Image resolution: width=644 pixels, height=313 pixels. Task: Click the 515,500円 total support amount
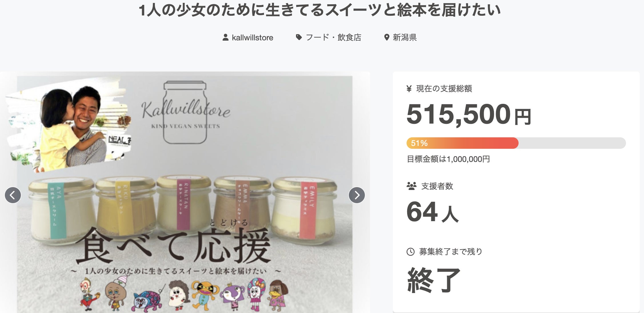469,114
